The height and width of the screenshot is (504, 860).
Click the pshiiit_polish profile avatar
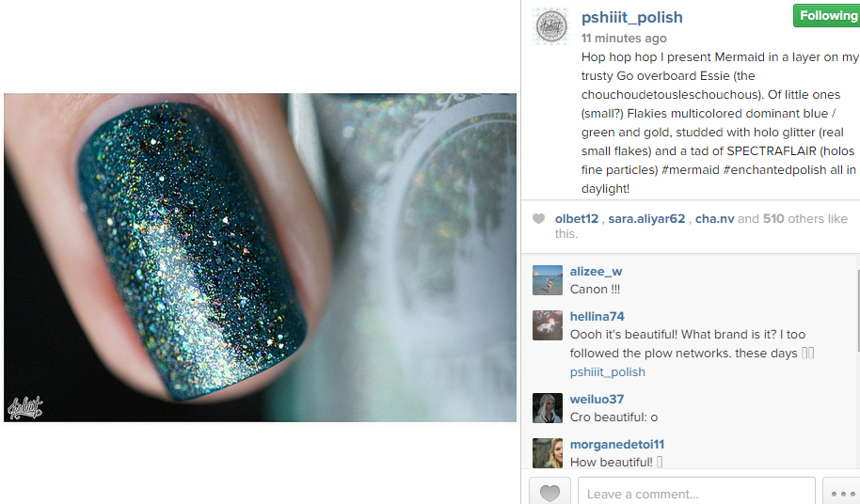point(551,26)
